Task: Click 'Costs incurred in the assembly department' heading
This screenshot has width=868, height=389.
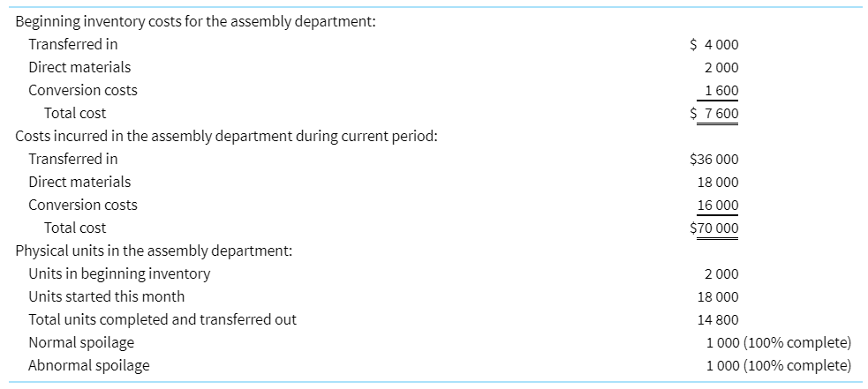Action: tap(226, 137)
